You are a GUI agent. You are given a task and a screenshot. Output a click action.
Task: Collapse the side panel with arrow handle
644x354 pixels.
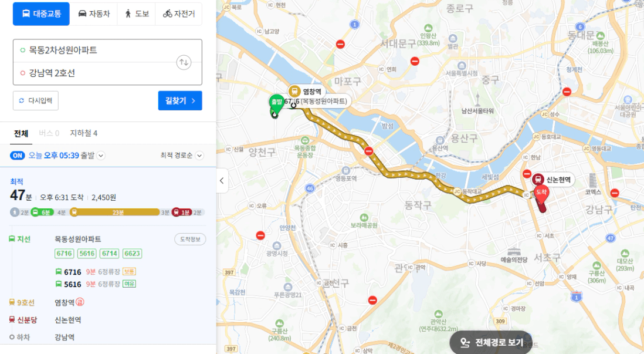coord(222,180)
